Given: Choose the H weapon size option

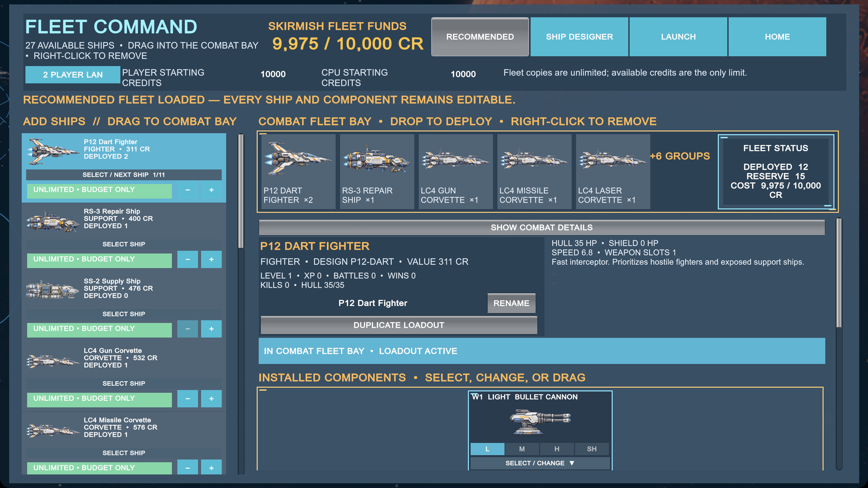Looking at the screenshot, I should [x=557, y=449].
